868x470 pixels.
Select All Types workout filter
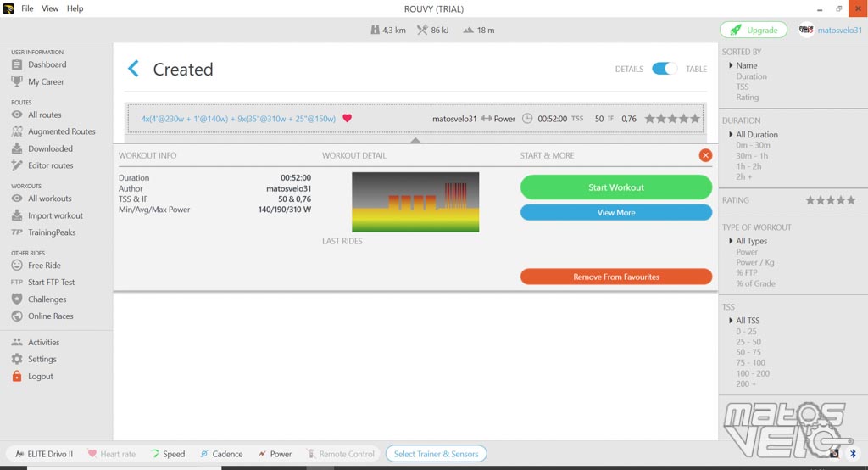pyautogui.click(x=751, y=241)
